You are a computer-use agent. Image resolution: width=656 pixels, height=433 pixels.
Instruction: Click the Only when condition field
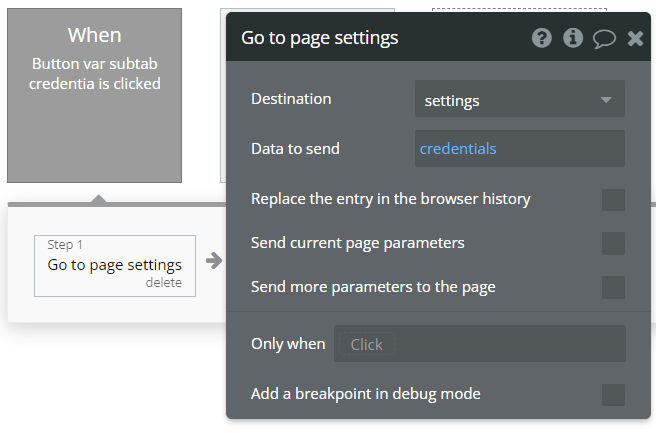coord(479,344)
